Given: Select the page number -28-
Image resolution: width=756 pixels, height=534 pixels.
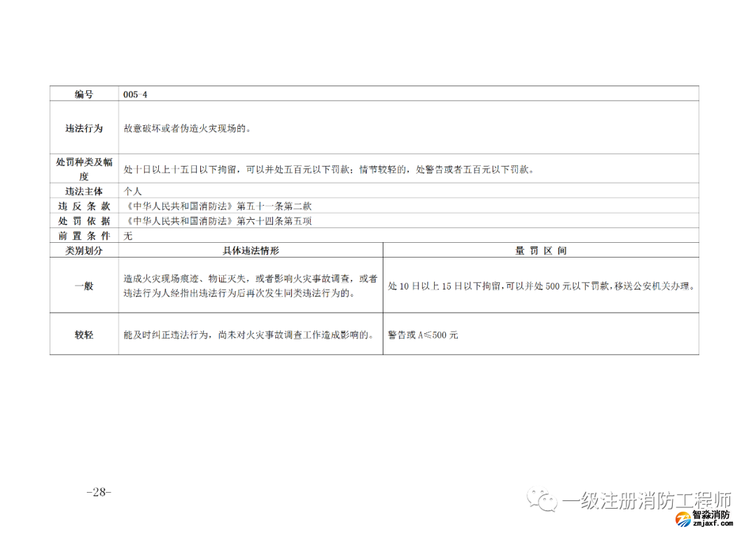Looking at the screenshot, I should click(x=99, y=492).
